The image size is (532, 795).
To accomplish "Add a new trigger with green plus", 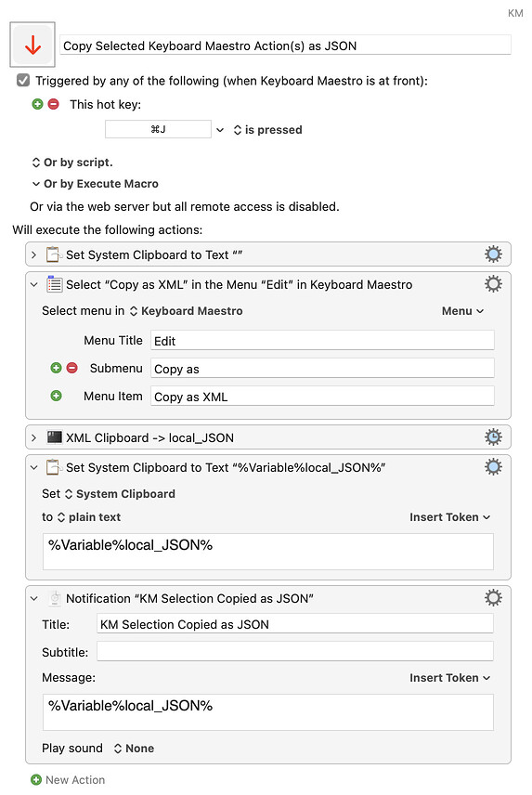I will (x=37, y=104).
